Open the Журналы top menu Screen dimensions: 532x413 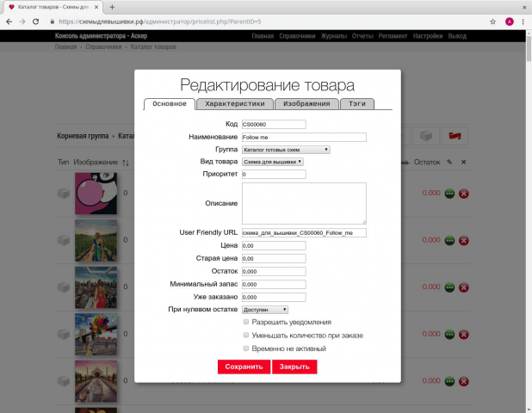tap(334, 36)
